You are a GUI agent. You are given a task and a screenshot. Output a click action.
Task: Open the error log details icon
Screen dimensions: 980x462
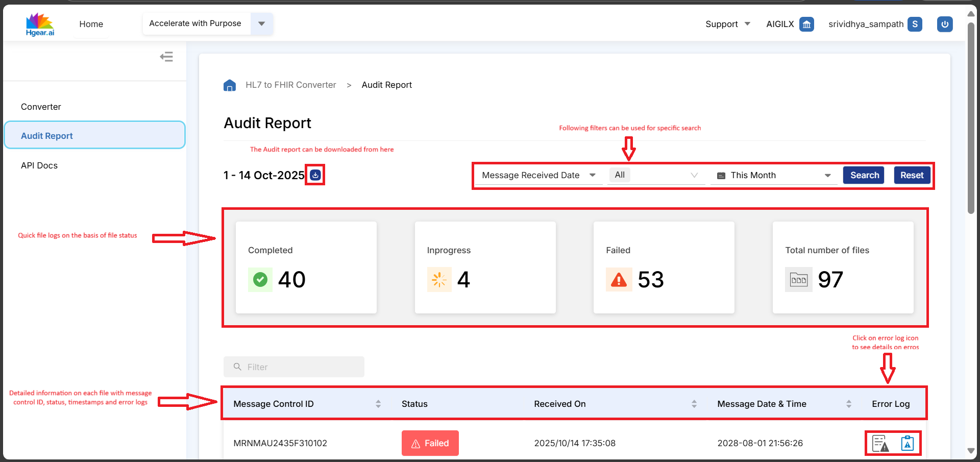pos(880,443)
